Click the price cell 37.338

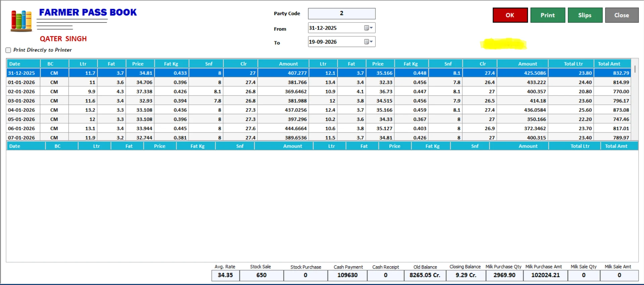point(140,91)
